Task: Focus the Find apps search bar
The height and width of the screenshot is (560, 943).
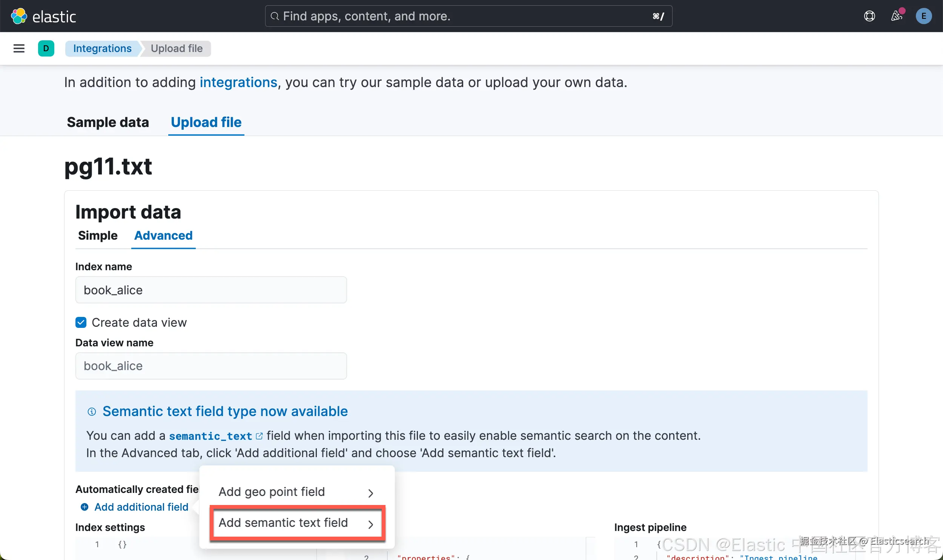Action: click(468, 16)
